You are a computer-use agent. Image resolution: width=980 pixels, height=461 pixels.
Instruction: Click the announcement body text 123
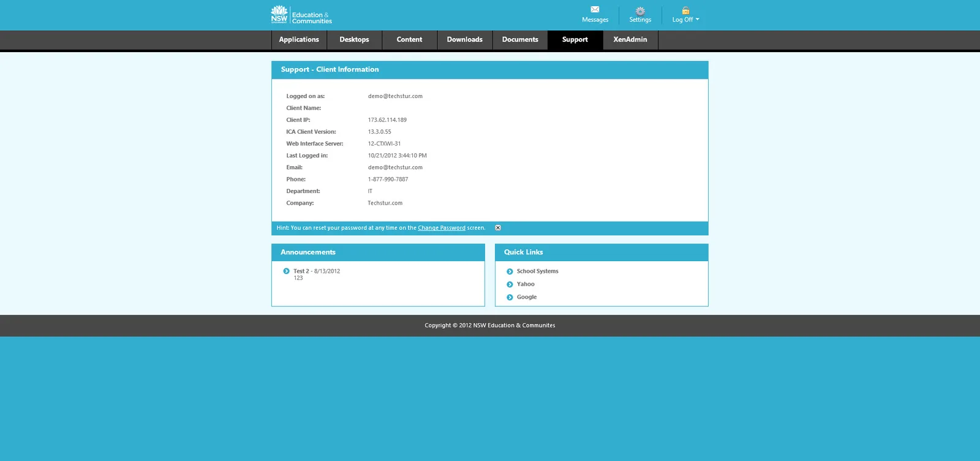tap(298, 278)
